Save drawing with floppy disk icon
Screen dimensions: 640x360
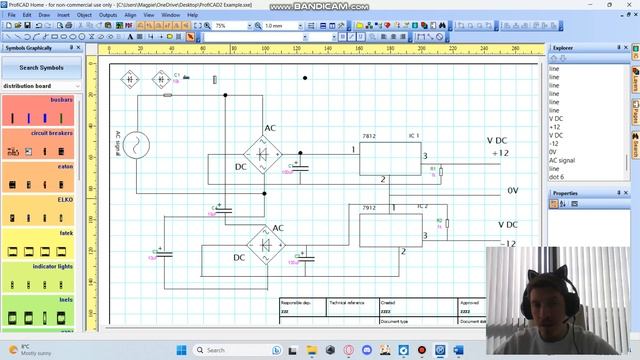(x=27, y=25)
